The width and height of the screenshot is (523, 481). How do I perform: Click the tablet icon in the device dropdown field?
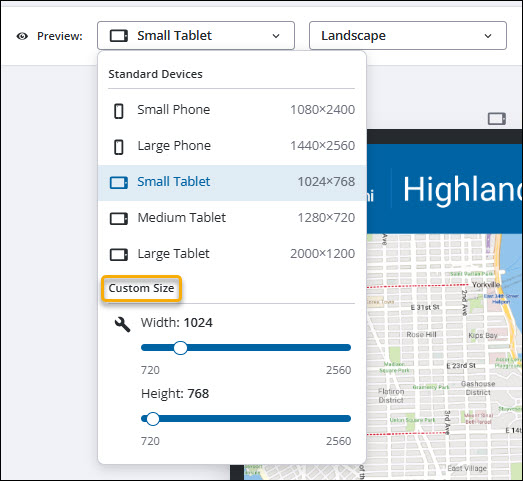pos(119,36)
